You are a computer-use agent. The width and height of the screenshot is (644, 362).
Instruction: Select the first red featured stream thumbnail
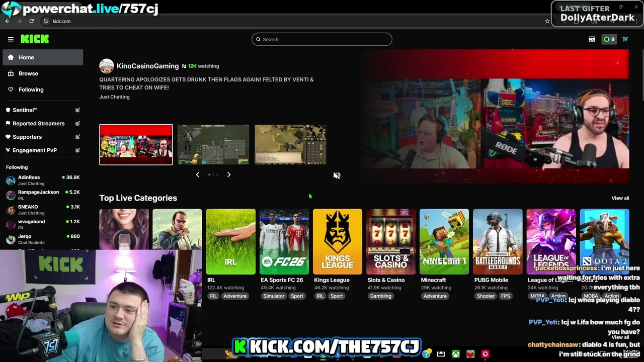pos(136,145)
